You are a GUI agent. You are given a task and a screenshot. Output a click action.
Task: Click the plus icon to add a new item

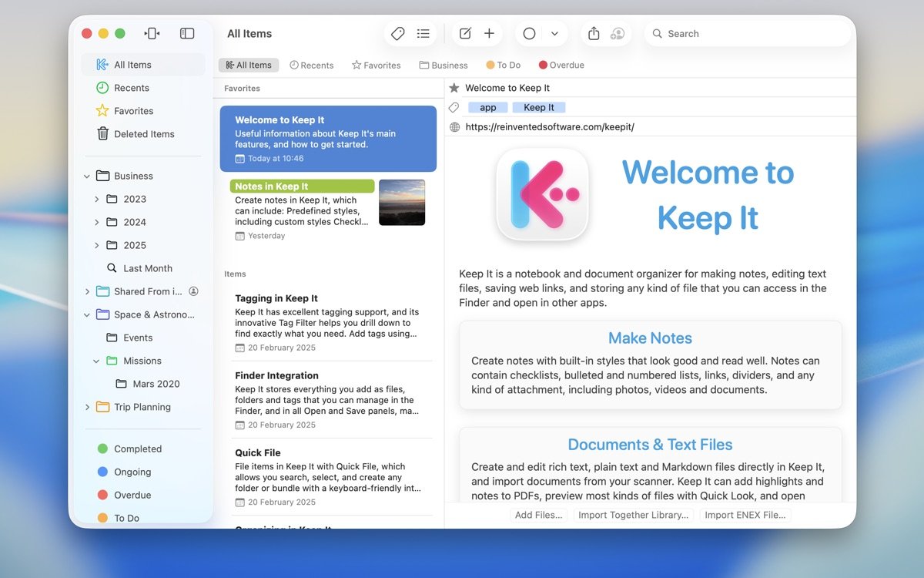coord(490,33)
